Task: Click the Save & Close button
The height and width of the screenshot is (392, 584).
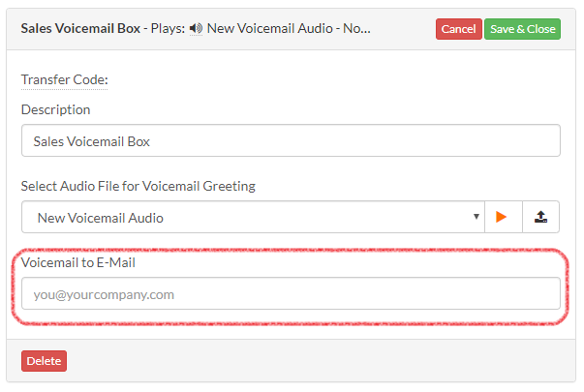Action: (x=523, y=29)
